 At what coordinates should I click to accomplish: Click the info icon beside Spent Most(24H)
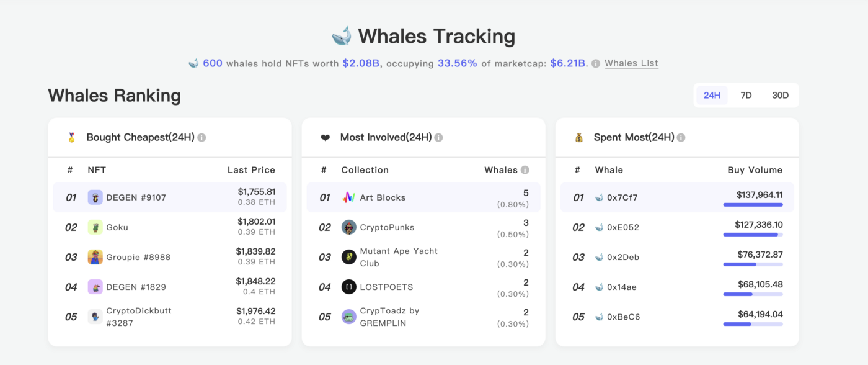(681, 137)
